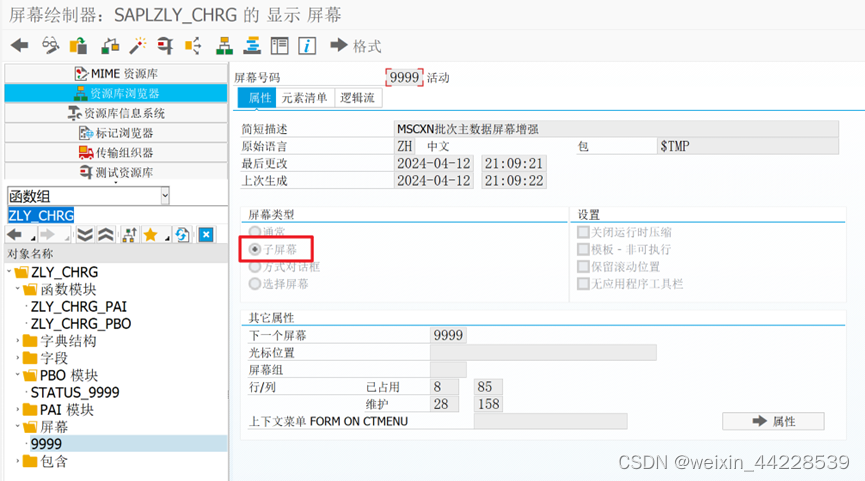Open the 测试资源库 test repository
This screenshot has height=481, width=865.
pos(116,172)
